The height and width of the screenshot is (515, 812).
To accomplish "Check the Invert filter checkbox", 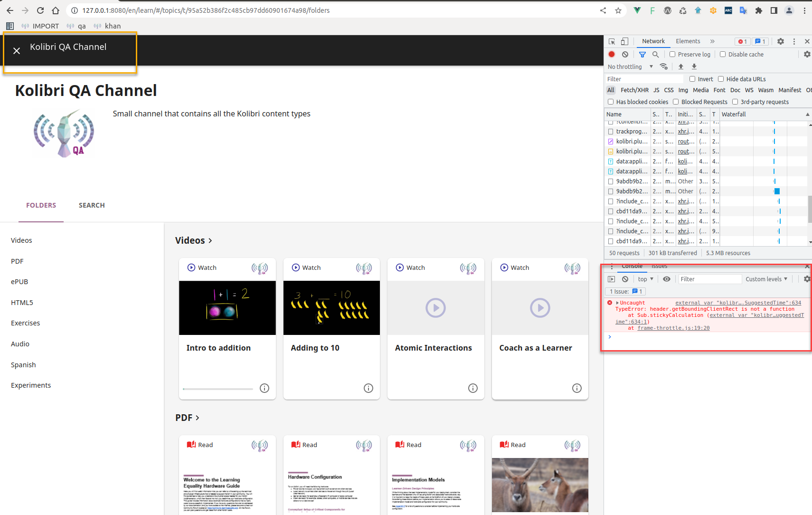I will (x=692, y=79).
